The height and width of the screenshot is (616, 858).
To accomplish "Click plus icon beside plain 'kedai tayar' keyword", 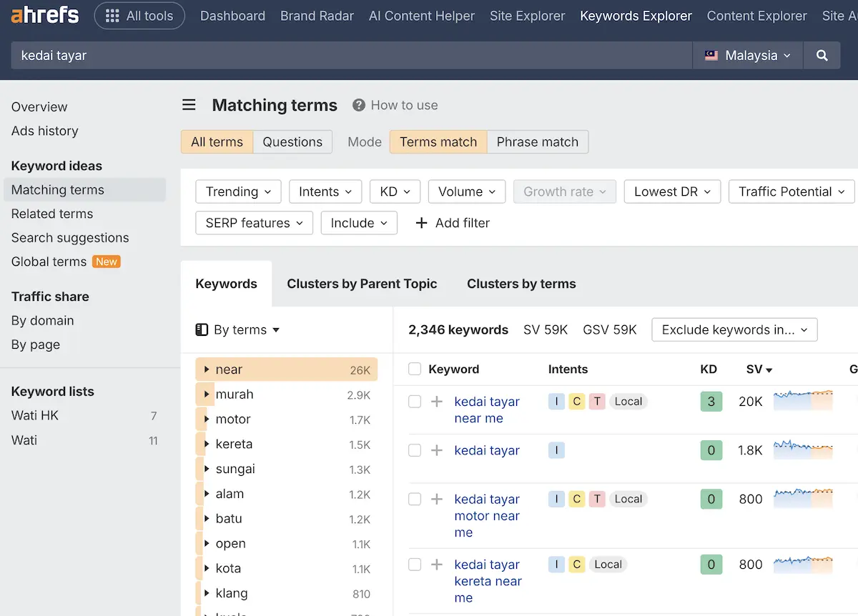I will point(437,450).
